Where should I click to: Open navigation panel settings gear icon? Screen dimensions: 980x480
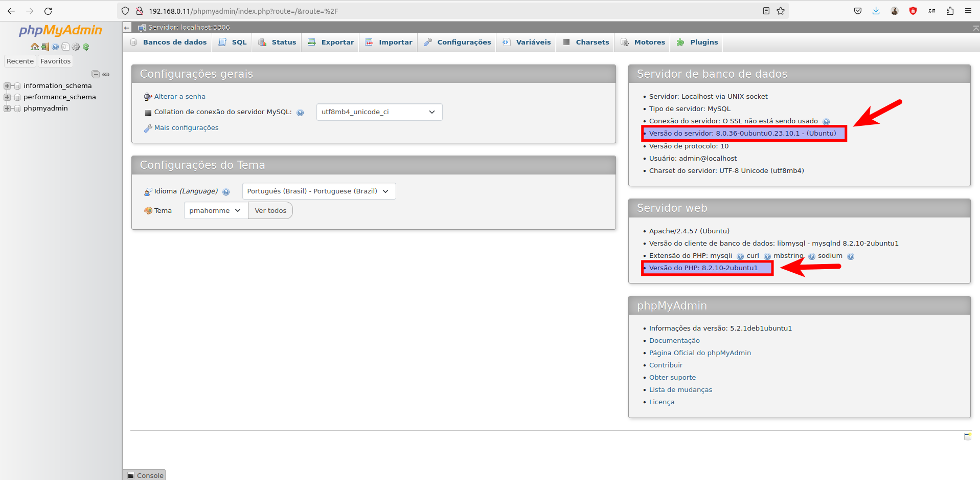tap(76, 47)
